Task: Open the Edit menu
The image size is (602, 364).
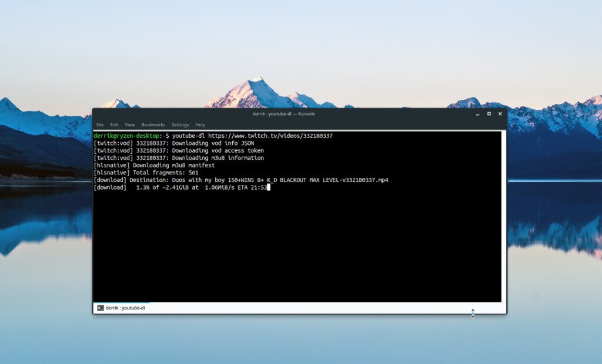Action: click(114, 124)
